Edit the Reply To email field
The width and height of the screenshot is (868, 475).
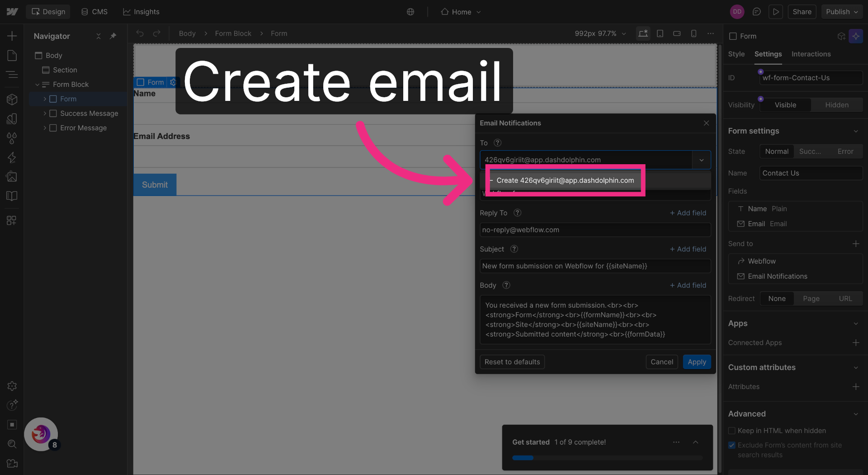coord(595,230)
